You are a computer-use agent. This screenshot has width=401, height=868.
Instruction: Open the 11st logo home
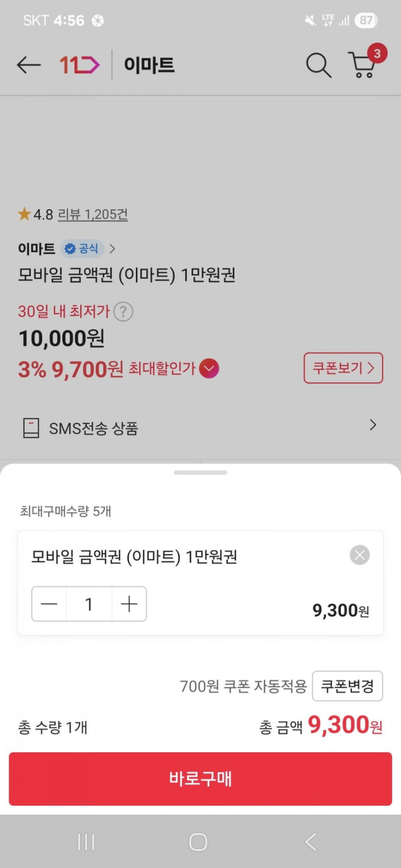[x=79, y=65]
